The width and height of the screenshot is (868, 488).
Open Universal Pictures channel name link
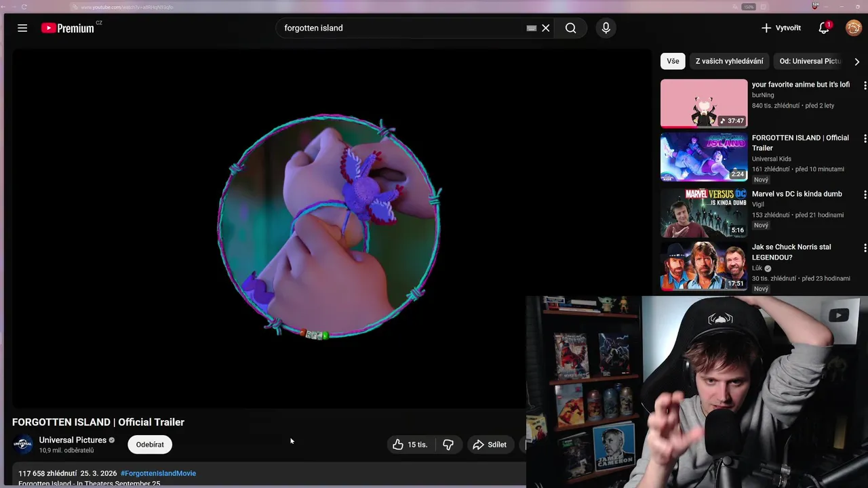[73, 440]
